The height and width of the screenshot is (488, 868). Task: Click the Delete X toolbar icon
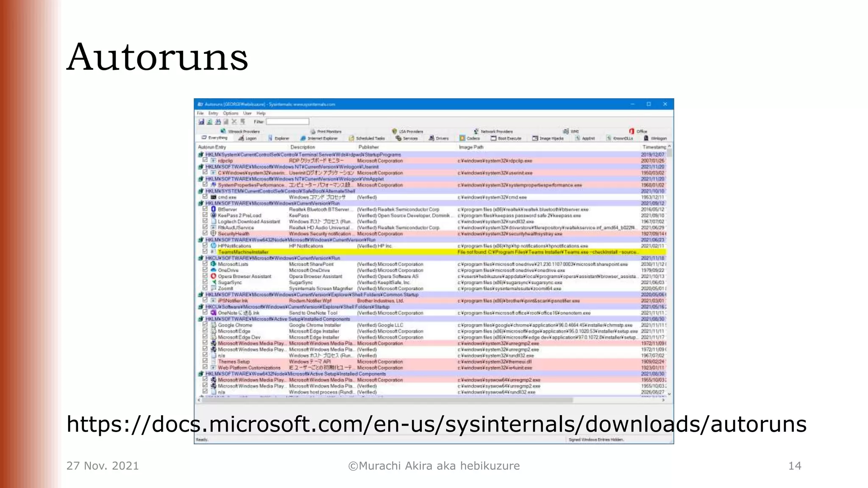click(234, 122)
